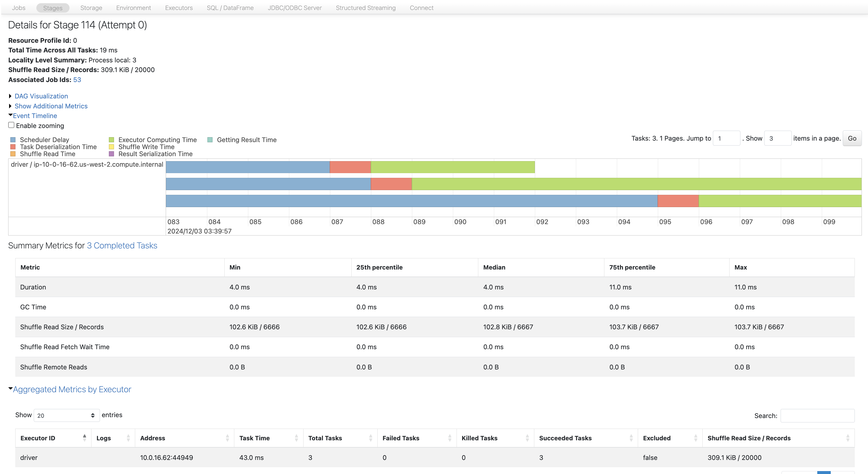This screenshot has height=474, width=868.
Task: Open the Show entries dropdown
Action: [66, 415]
